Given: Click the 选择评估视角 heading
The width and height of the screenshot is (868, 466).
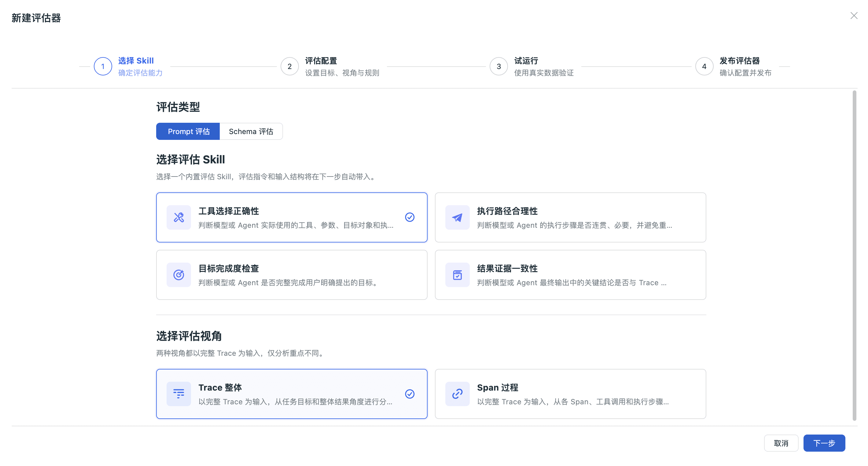Looking at the screenshot, I should (x=189, y=336).
